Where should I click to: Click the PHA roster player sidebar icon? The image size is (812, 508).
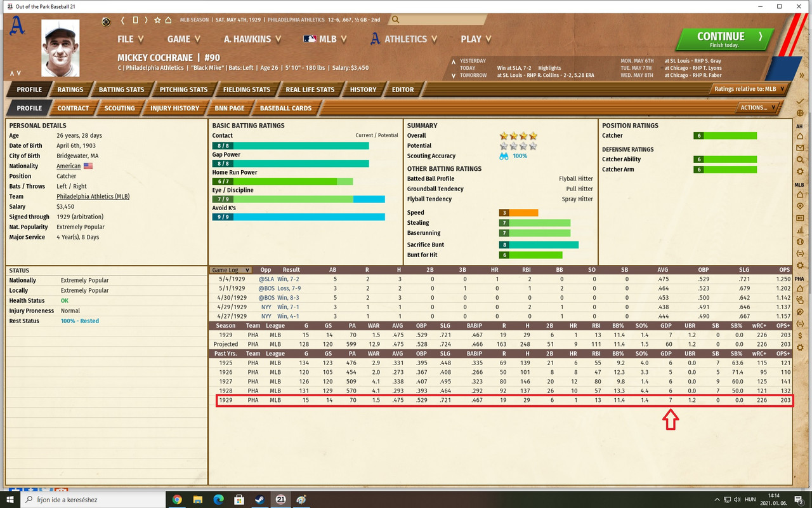[x=801, y=300]
